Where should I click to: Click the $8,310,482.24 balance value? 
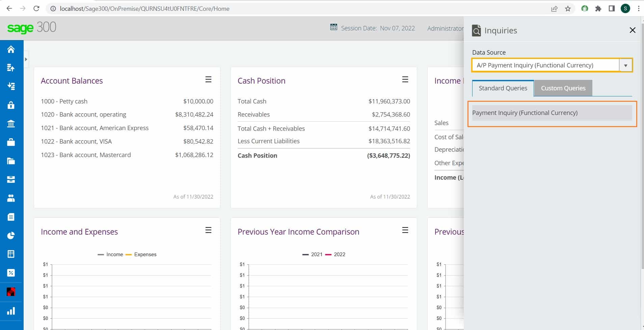click(194, 115)
